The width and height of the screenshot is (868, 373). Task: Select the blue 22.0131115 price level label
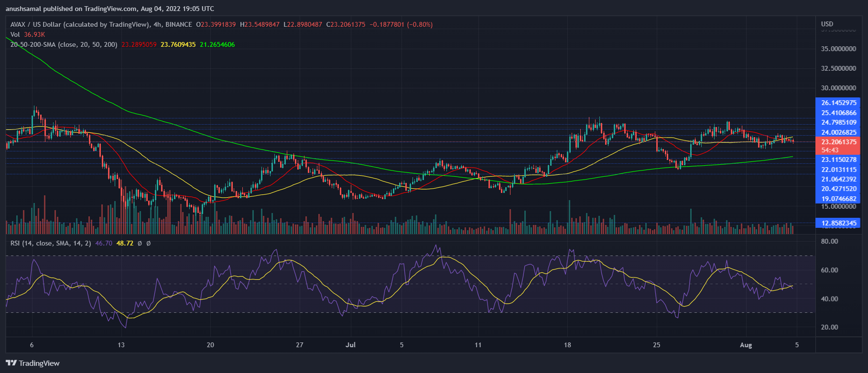tap(838, 170)
